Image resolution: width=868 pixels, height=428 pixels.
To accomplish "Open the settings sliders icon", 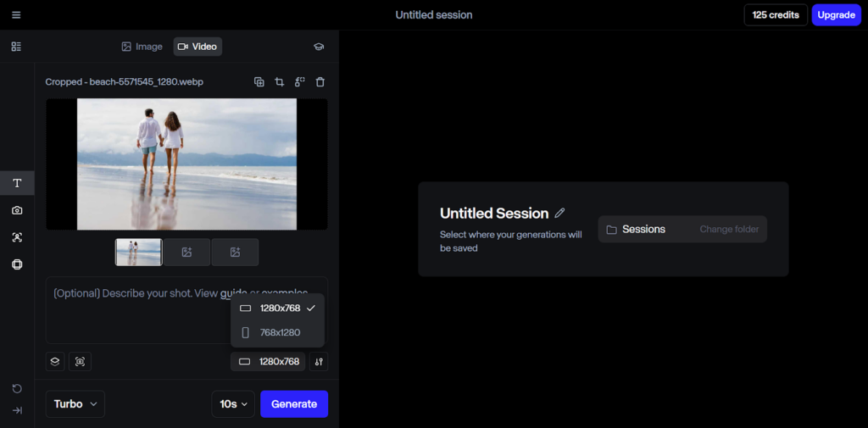I will point(319,362).
